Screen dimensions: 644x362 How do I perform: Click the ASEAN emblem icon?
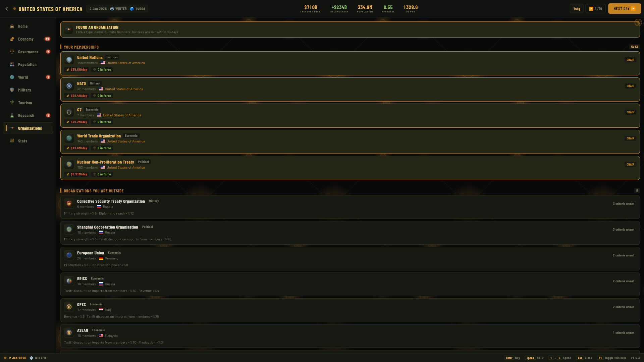tap(69, 333)
